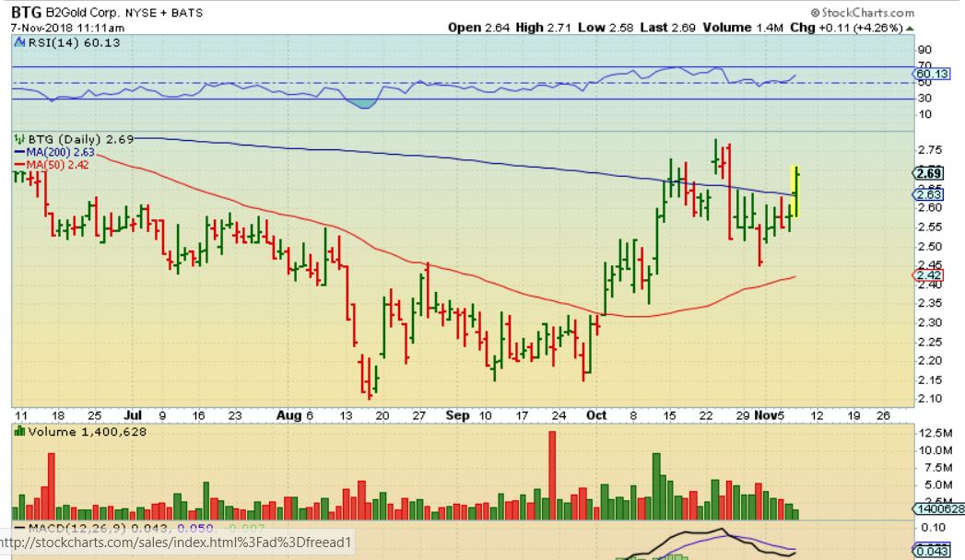Click the BTG (Daily) legend bar icon

coord(19,139)
